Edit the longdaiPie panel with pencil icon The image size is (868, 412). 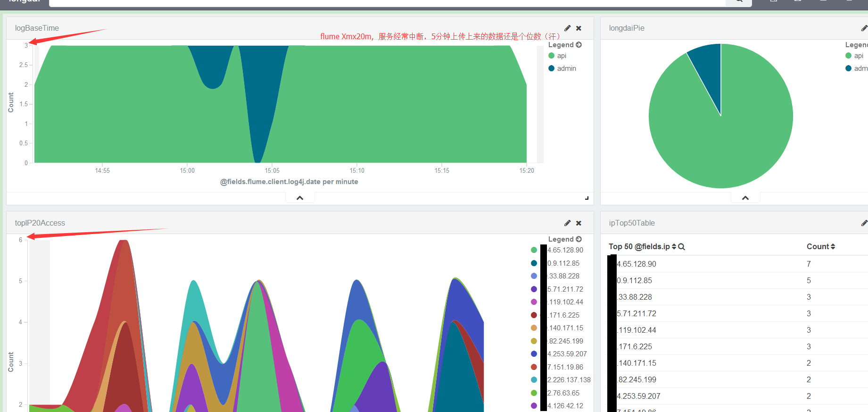coord(865,28)
